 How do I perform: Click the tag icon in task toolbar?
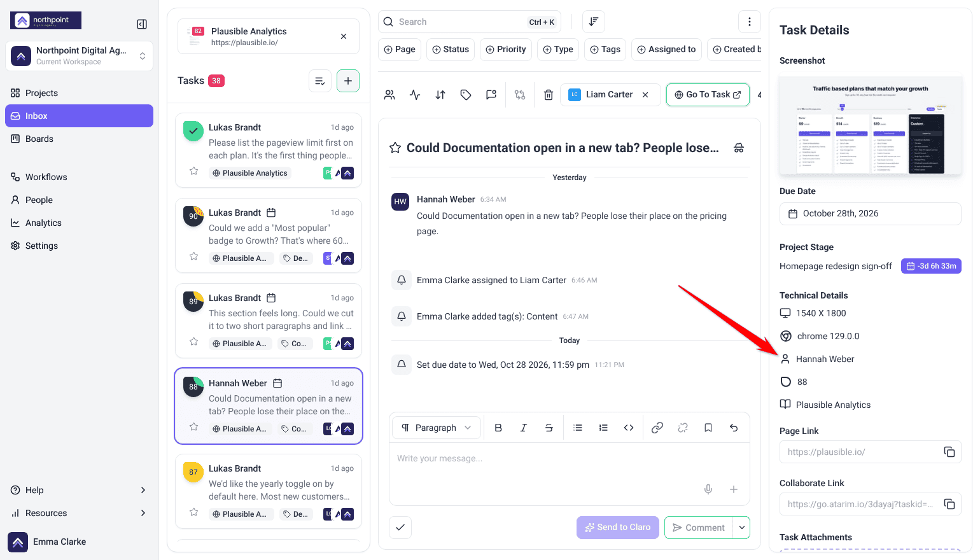466,95
